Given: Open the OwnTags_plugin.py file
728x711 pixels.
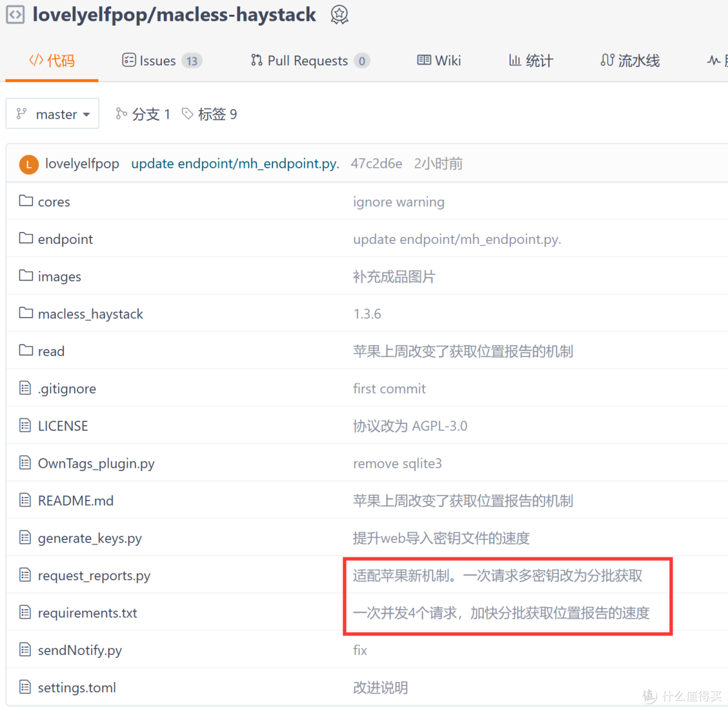Looking at the screenshot, I should (96, 464).
